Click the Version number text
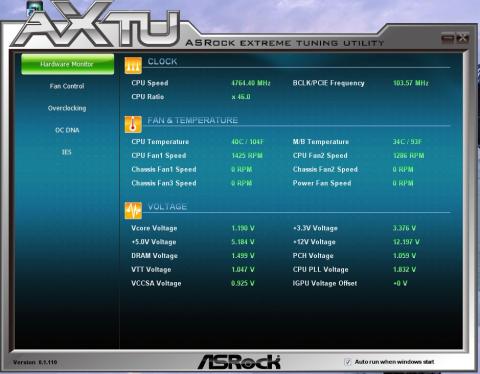Screen dimensions: 480x374 [x=35, y=362]
